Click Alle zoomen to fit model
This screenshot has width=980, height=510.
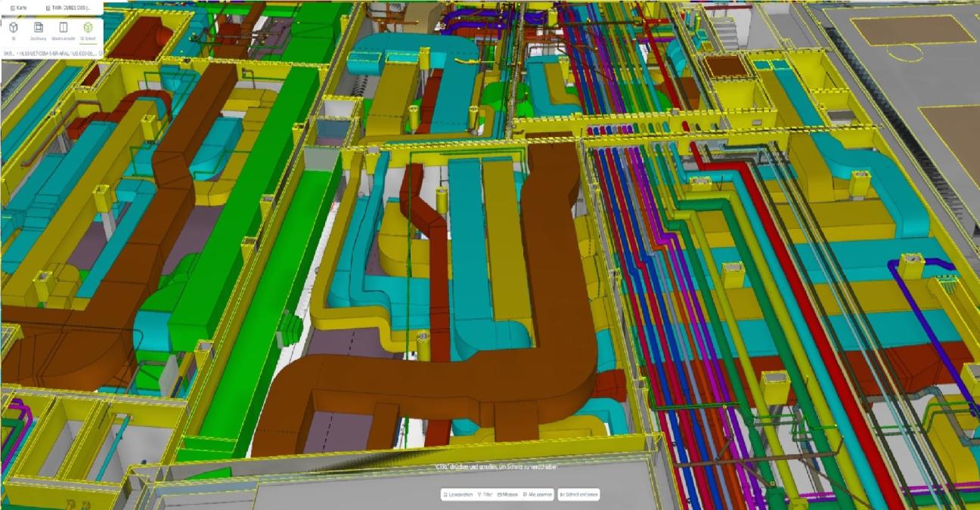pos(536,495)
